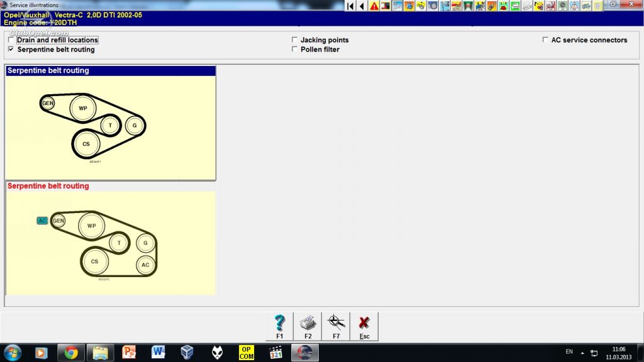Check the AC service connectors option
This screenshot has width=644, height=362.
(x=545, y=40)
